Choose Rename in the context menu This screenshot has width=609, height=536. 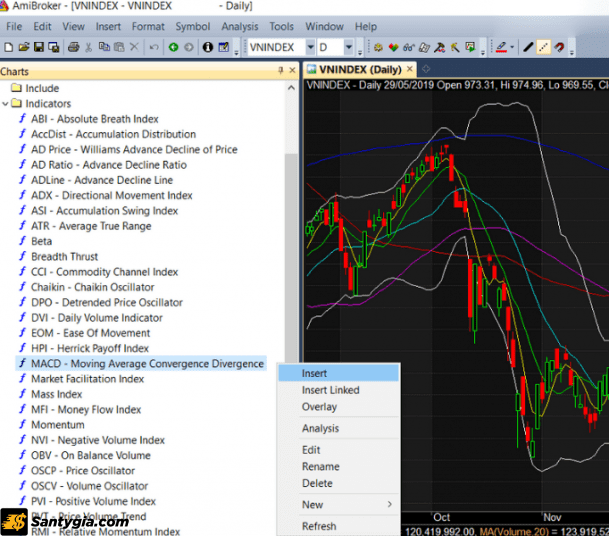(339, 466)
